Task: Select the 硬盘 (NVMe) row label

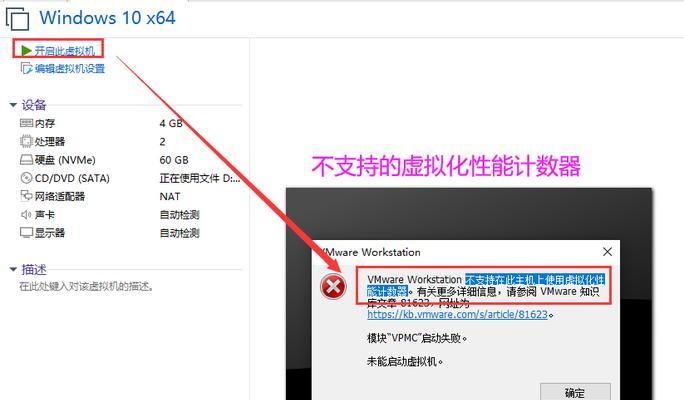Action: pos(65,160)
